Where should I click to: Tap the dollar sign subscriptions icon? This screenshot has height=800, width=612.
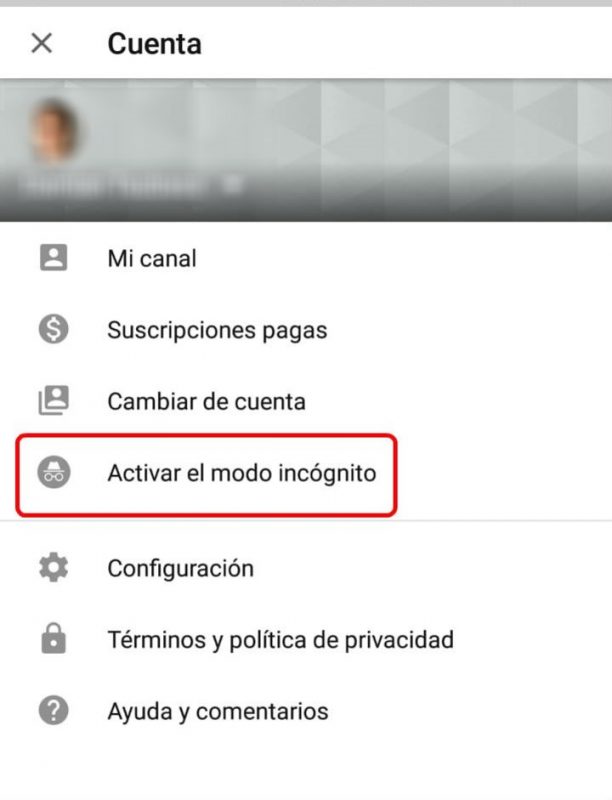(x=54, y=329)
